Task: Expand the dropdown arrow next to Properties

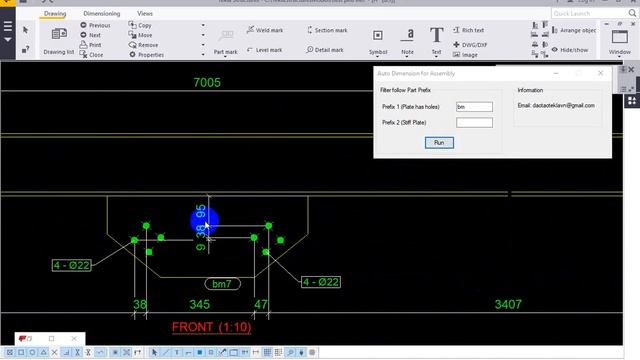Action: click(x=203, y=55)
